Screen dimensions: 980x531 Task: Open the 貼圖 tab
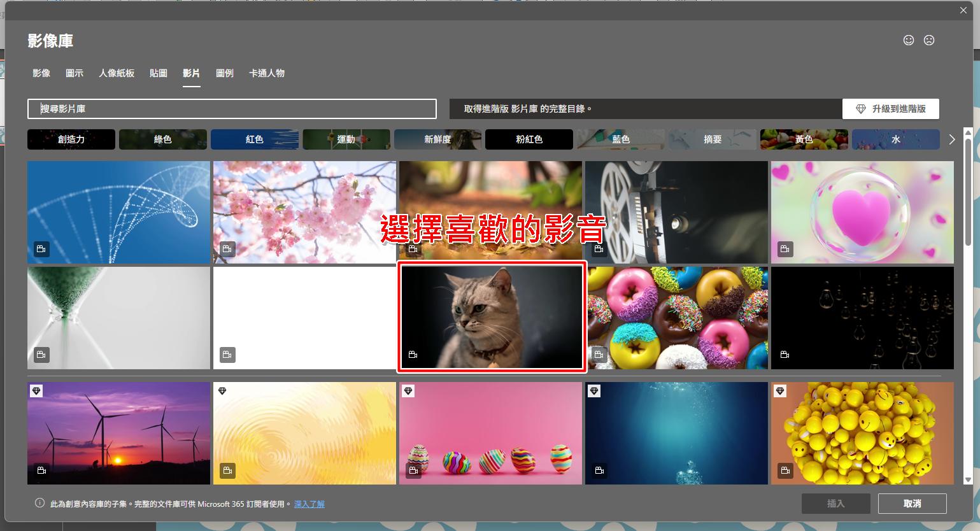(159, 73)
